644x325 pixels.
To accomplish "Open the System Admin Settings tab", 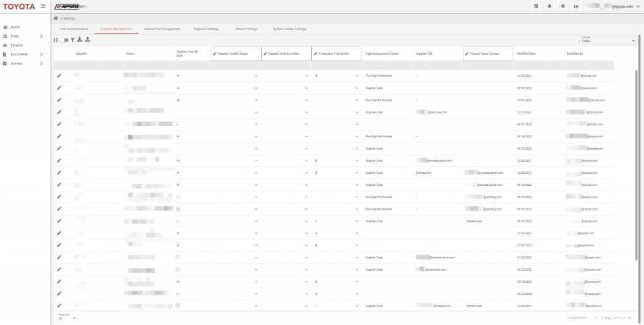I will (289, 29).
